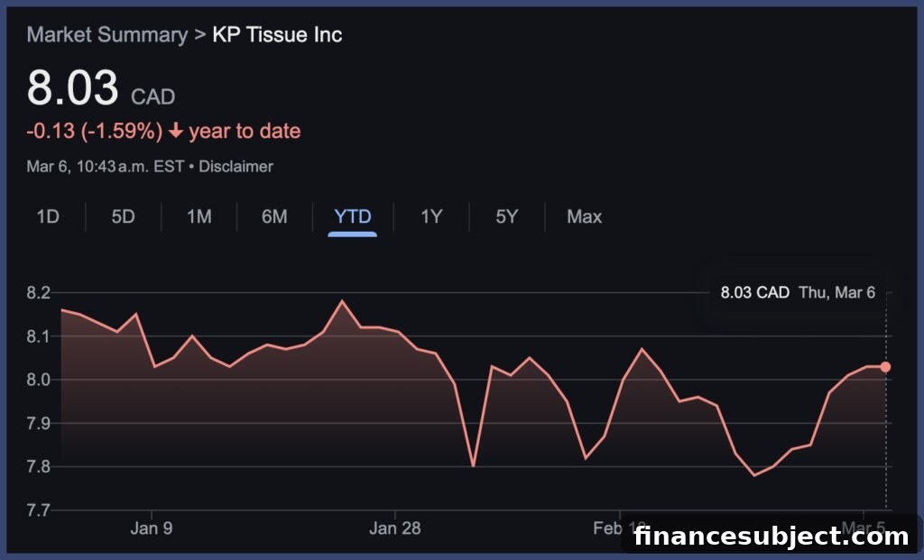Show the Max range chart
The height and width of the screenshot is (560, 924).
click(x=584, y=216)
